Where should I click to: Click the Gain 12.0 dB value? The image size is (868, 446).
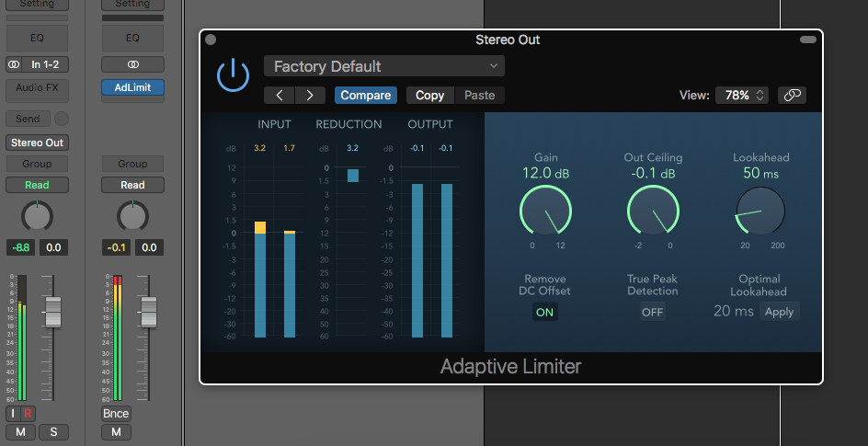[545, 173]
